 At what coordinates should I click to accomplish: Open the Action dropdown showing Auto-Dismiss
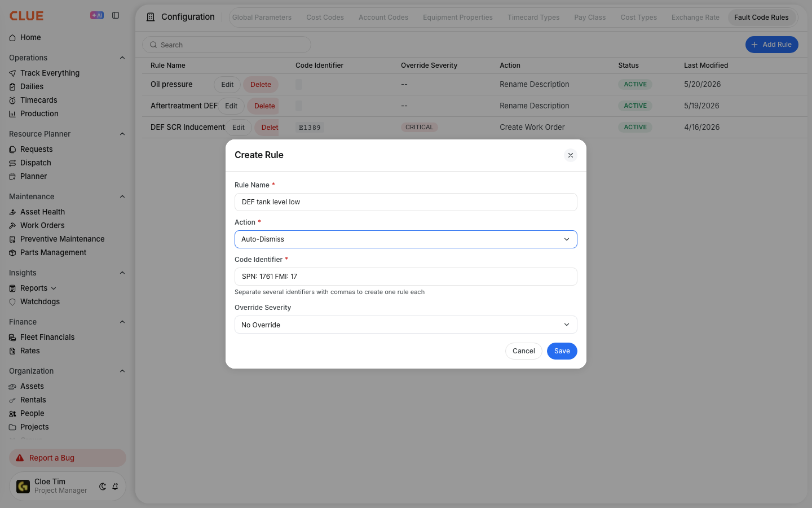tap(406, 239)
